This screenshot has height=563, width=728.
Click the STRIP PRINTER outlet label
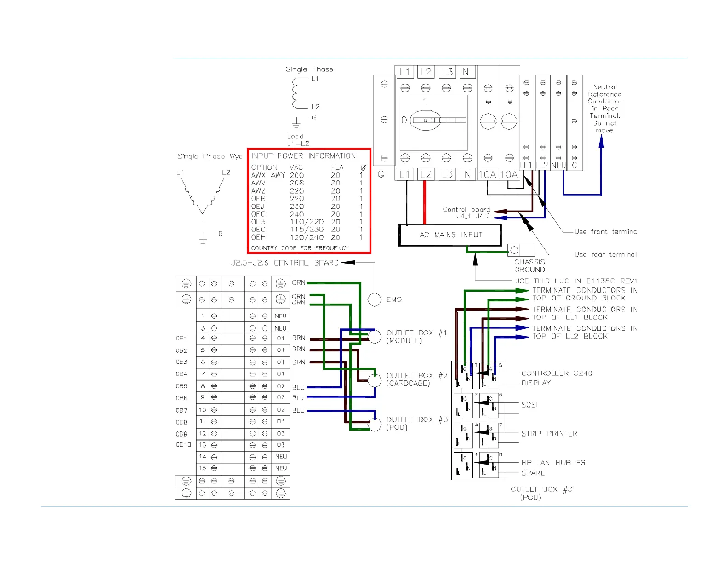(549, 434)
